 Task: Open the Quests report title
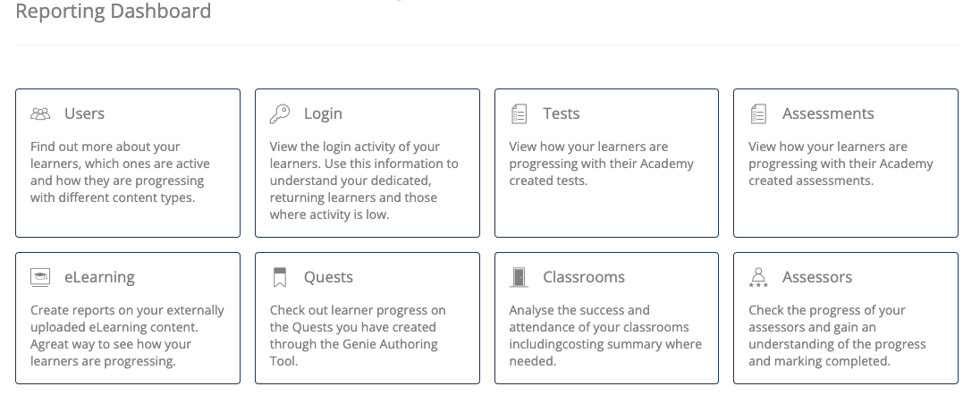point(328,278)
